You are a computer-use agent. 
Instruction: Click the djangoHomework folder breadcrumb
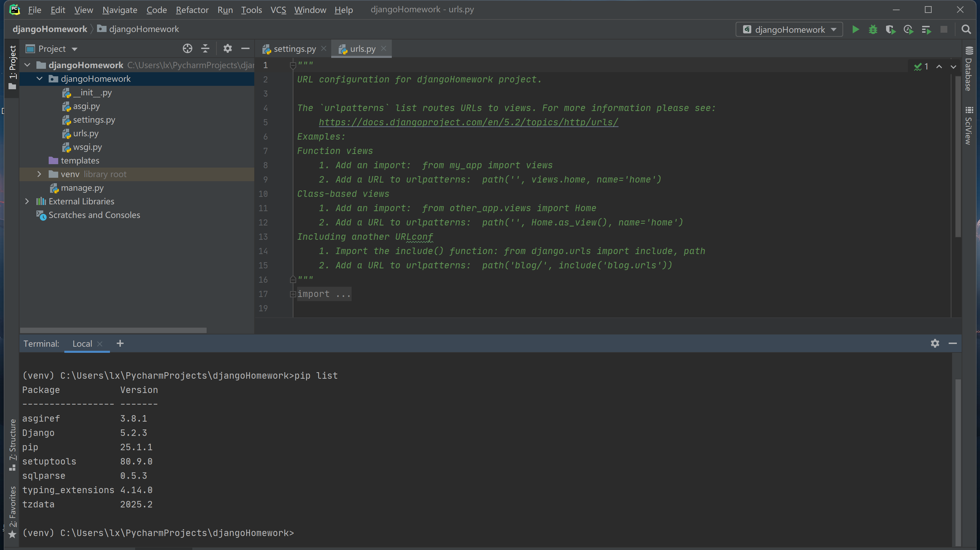click(139, 29)
